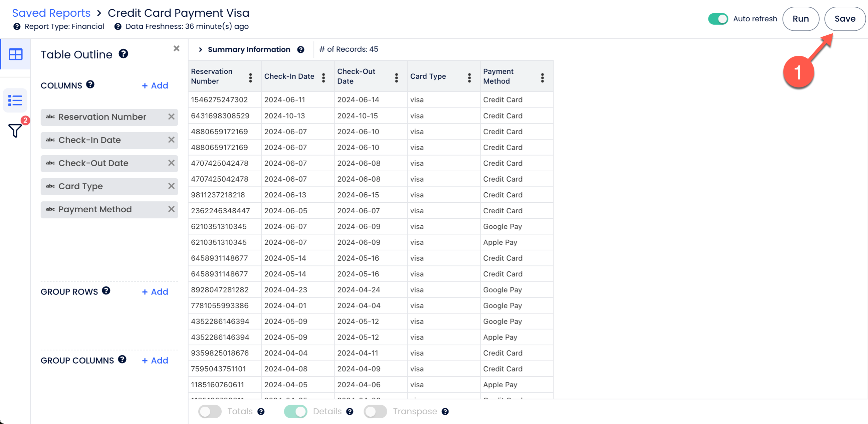868x424 pixels.
Task: Click the Save button
Action: pyautogui.click(x=844, y=19)
